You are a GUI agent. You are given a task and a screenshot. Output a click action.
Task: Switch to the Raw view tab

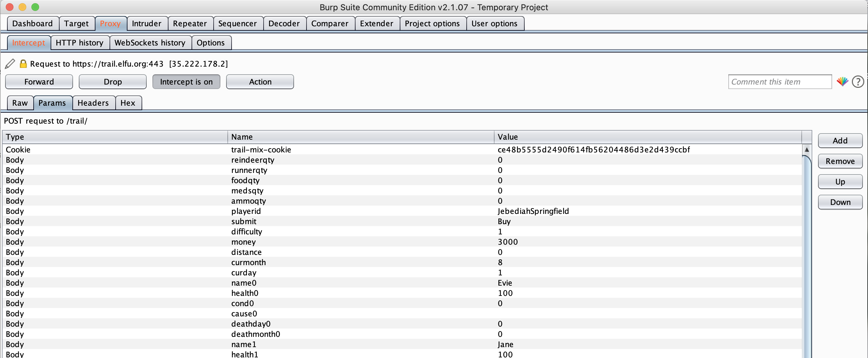(x=20, y=103)
